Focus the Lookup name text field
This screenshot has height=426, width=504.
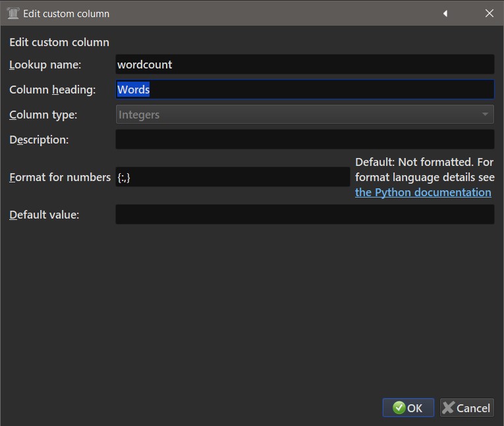[304, 65]
